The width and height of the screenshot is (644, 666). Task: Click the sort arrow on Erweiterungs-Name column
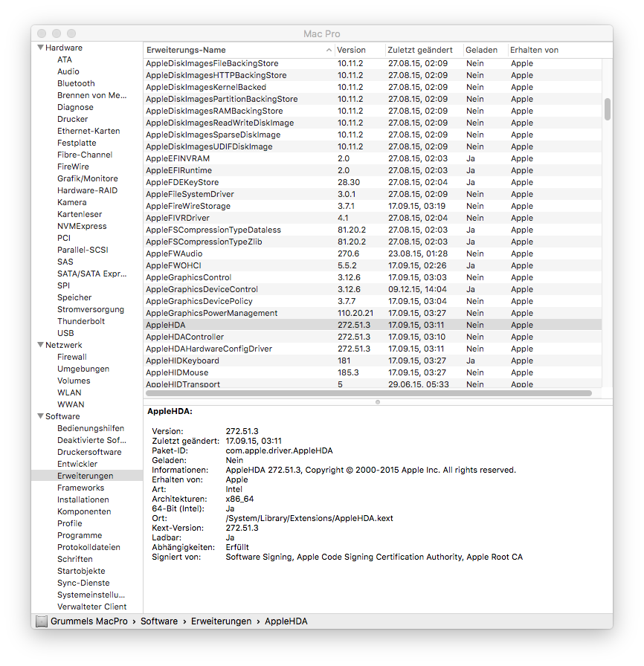pyautogui.click(x=329, y=50)
